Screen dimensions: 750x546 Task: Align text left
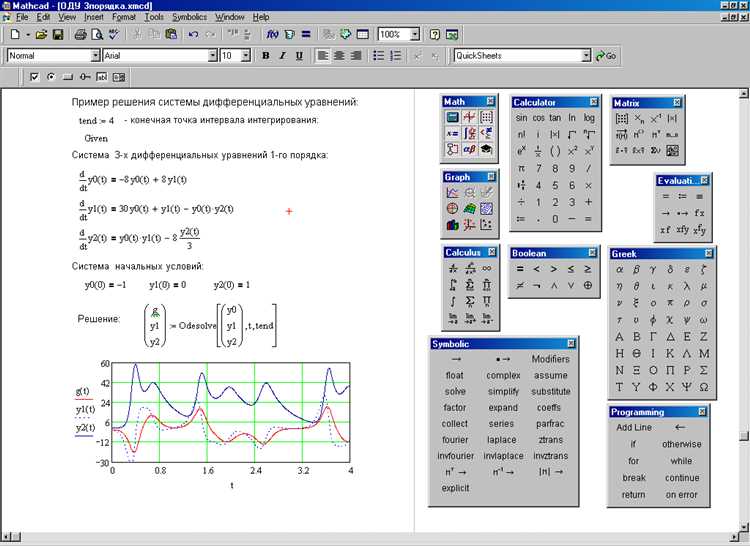[323, 56]
